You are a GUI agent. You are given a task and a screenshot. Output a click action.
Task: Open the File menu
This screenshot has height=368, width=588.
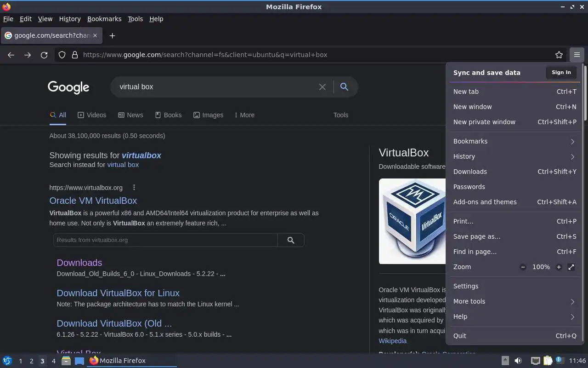click(x=8, y=19)
